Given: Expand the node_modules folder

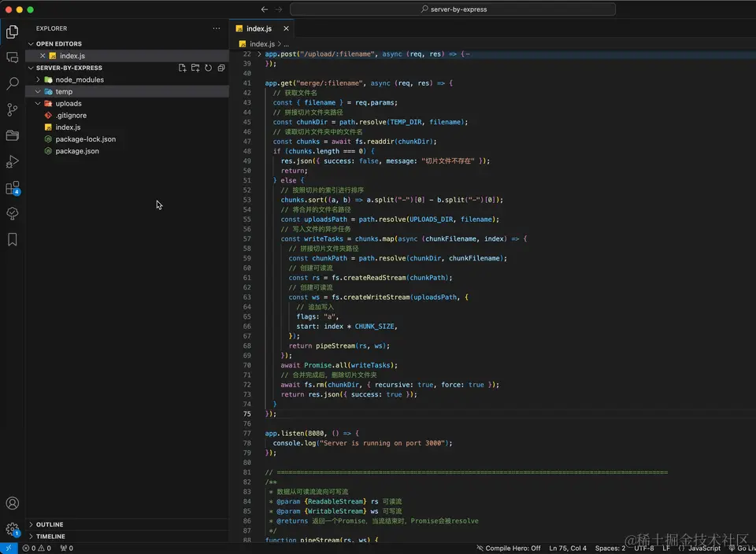Looking at the screenshot, I should (x=79, y=79).
